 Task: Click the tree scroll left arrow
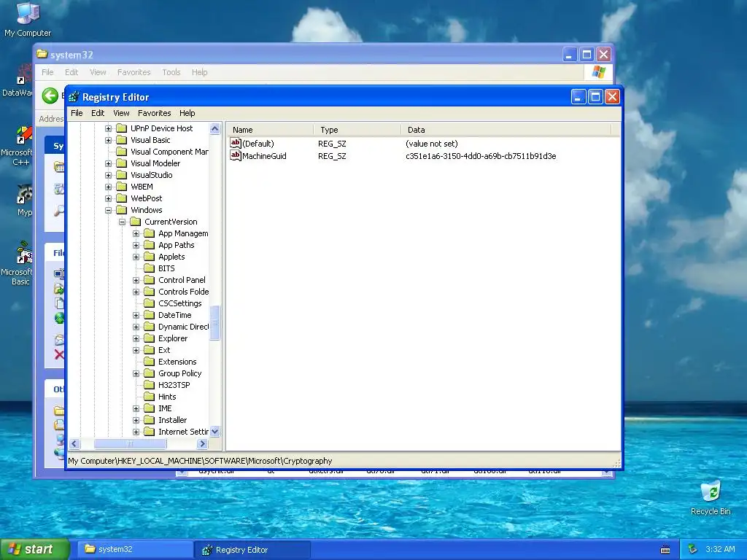click(x=74, y=444)
